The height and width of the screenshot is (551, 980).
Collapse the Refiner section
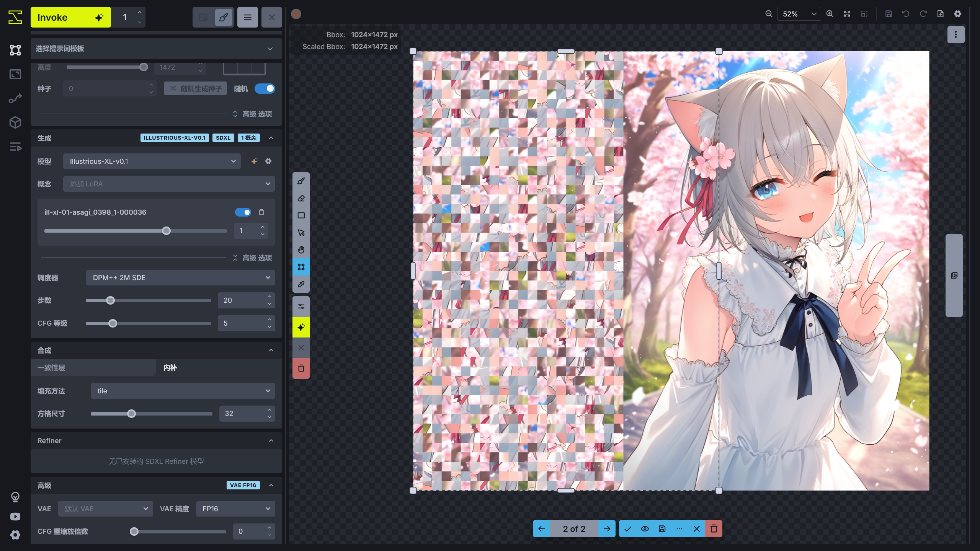(x=271, y=440)
